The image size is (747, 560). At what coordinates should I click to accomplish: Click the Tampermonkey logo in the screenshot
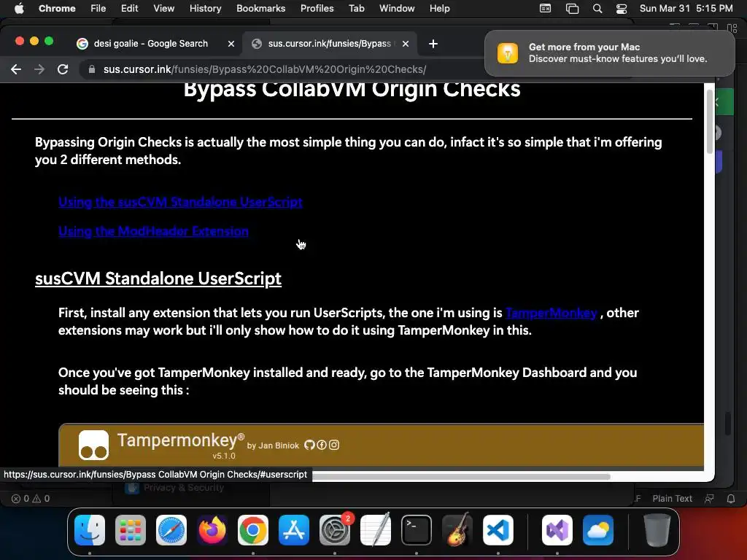(93, 446)
